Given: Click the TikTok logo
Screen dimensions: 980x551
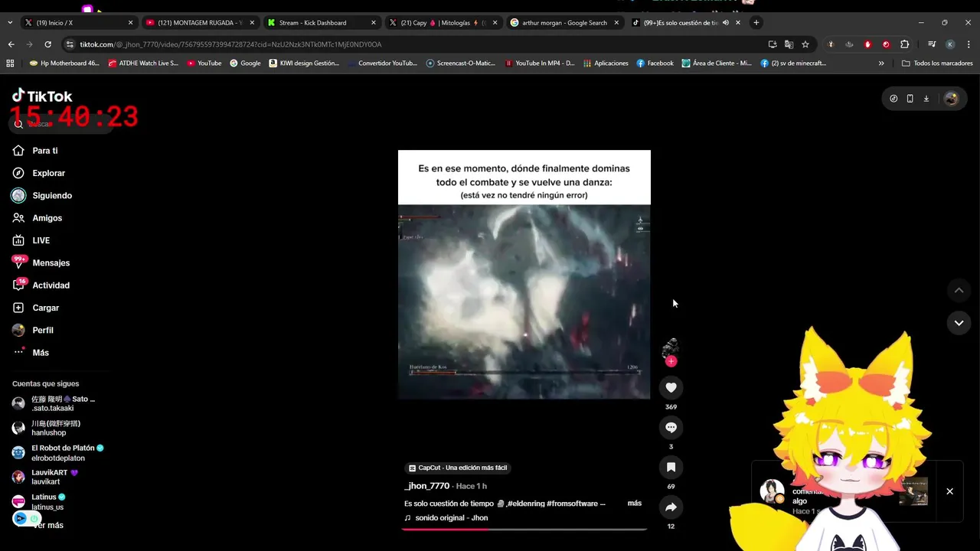Looking at the screenshot, I should [x=42, y=96].
